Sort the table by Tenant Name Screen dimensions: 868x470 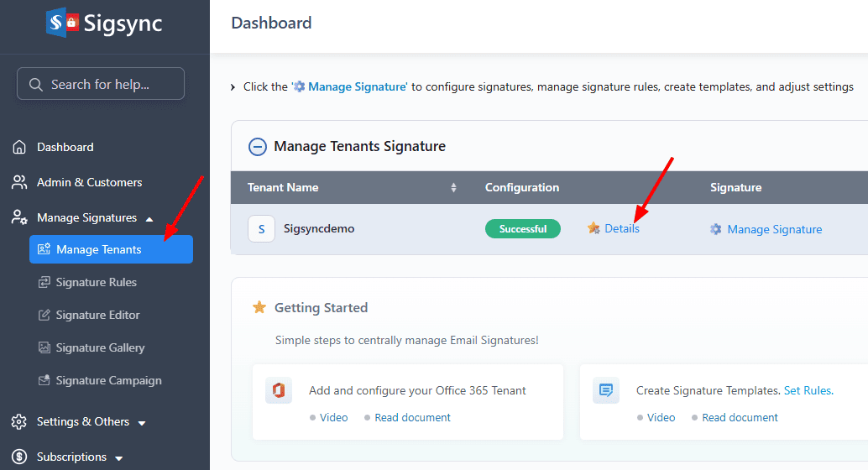(454, 187)
